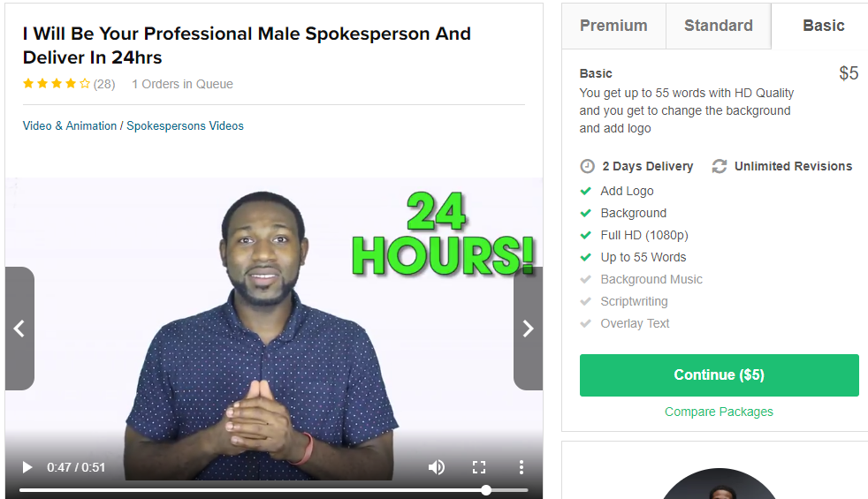Viewport: 868px width, 499px height.
Task: Click the Background Music grey checkmark
Action: tap(586, 279)
